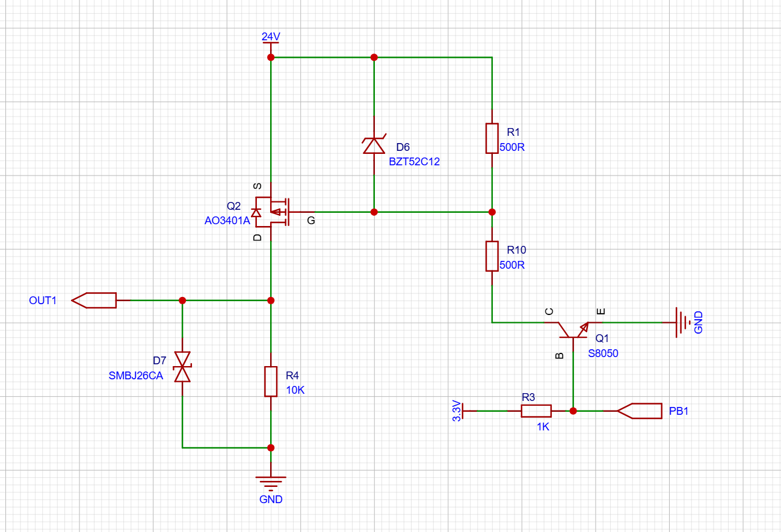Select the AO3401A part name text

227,221
